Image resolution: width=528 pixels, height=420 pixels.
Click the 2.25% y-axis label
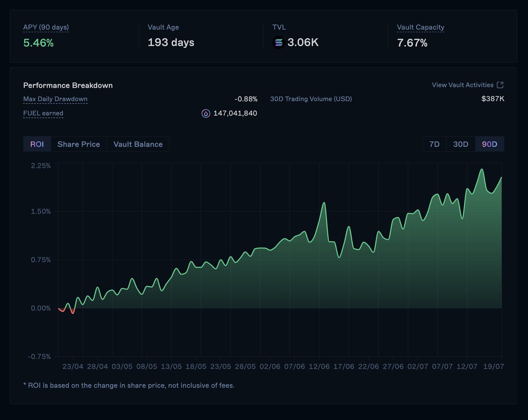41,166
